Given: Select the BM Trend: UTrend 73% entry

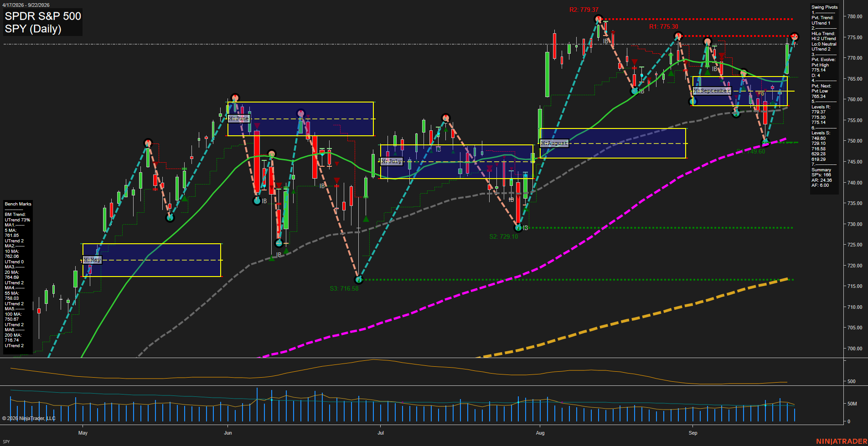Looking at the screenshot, I should (x=17, y=217).
